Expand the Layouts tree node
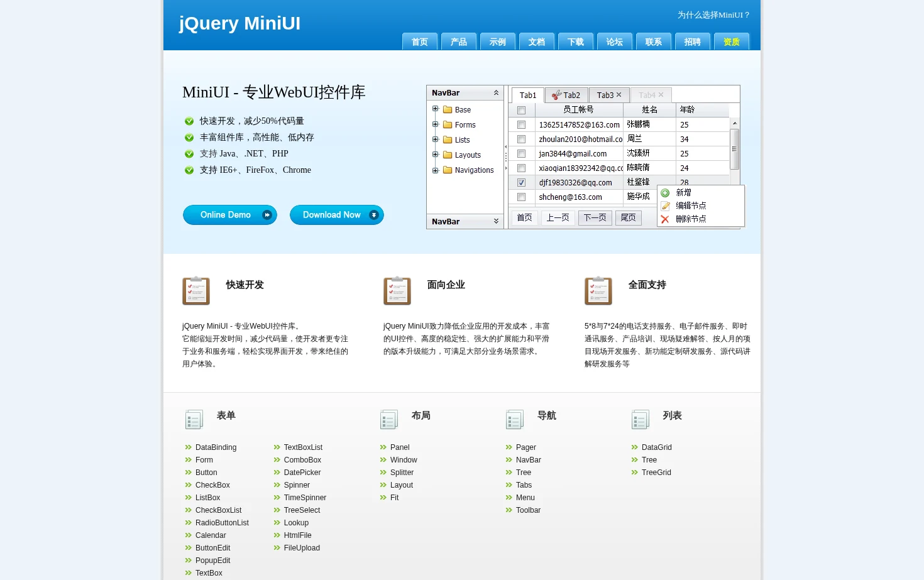This screenshot has height=580, width=924. 435,154
